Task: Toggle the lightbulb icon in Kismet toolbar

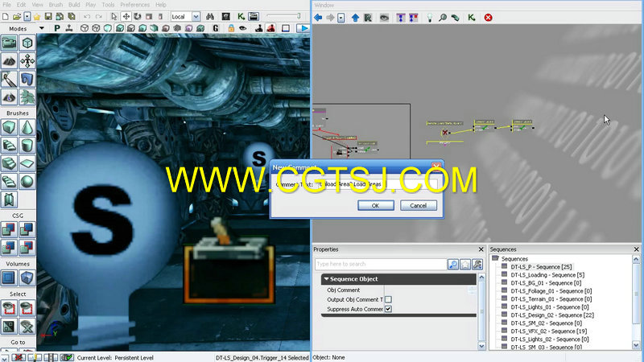Action: pos(430,17)
